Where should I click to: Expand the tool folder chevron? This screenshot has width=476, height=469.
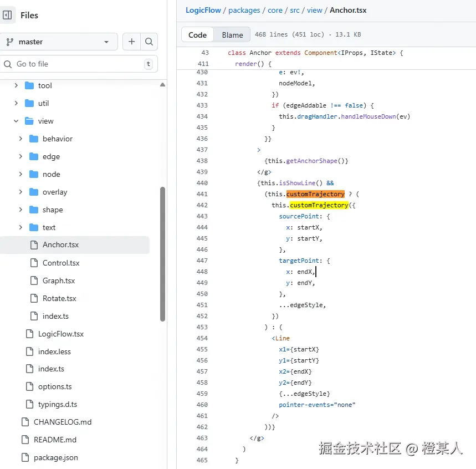click(17, 86)
